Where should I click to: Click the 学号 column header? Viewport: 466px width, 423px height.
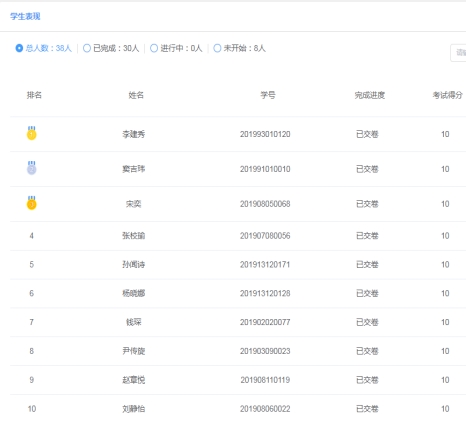268,95
